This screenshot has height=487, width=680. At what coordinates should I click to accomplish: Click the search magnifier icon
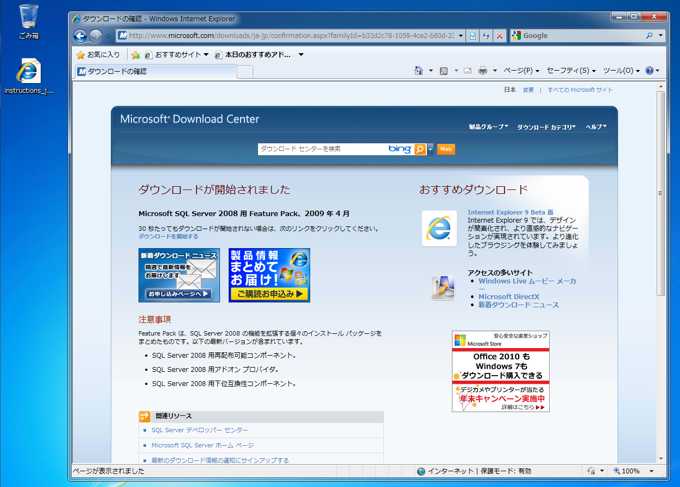(649, 36)
